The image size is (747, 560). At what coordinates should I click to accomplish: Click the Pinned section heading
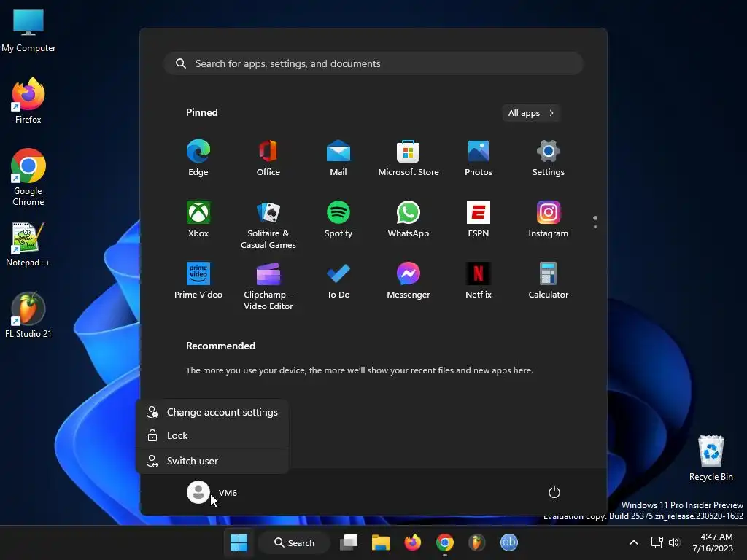pos(202,113)
